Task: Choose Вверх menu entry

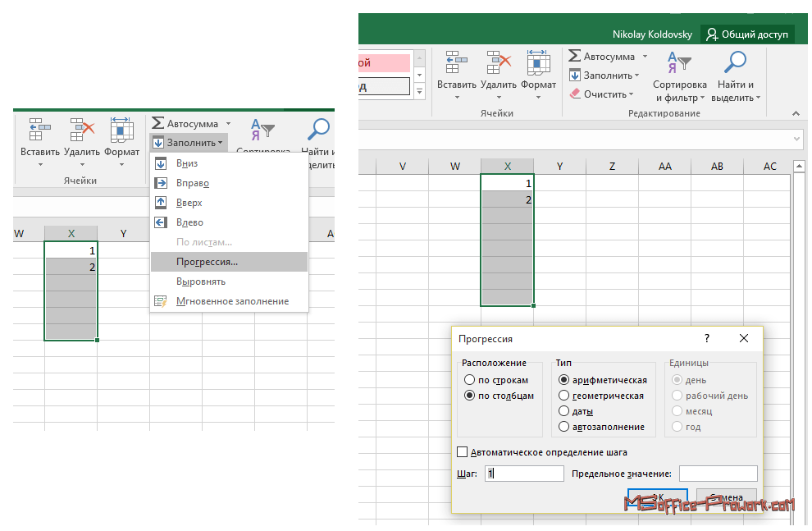Action: click(230, 203)
